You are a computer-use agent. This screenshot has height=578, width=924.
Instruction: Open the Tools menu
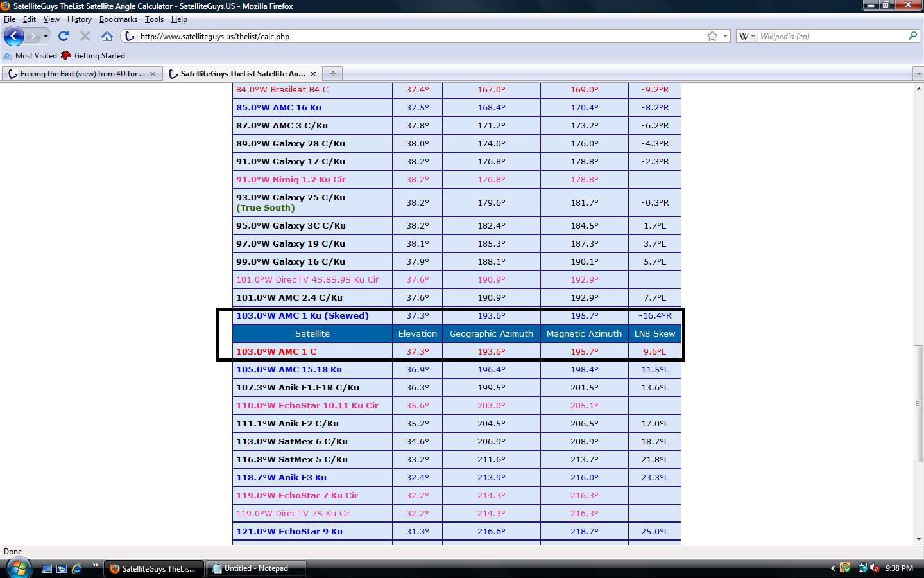coord(154,19)
